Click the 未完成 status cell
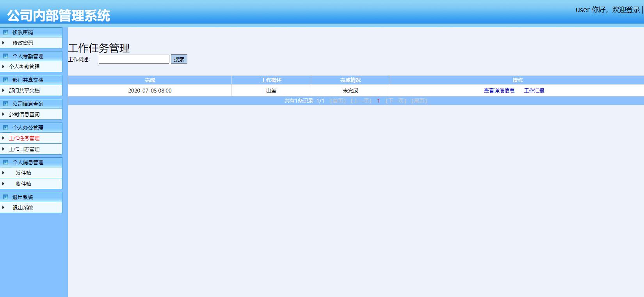Screen dimensions: 644x297 [350, 91]
